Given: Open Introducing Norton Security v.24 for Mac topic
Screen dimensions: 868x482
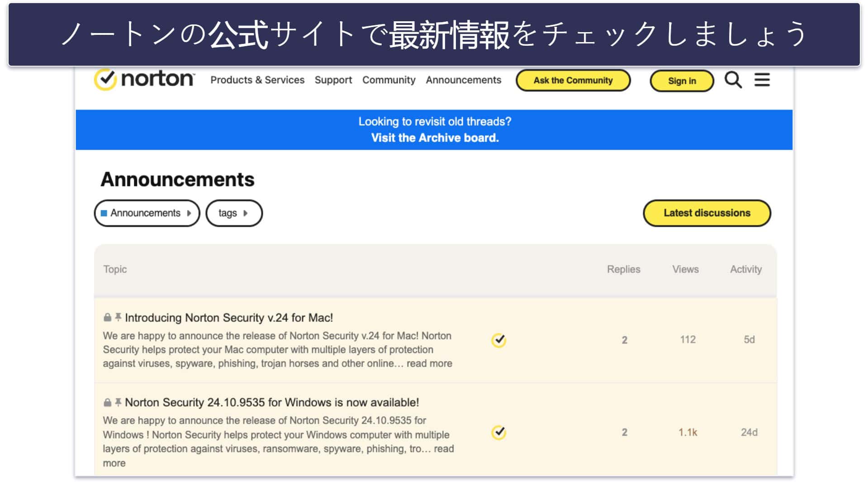Looking at the screenshot, I should (229, 318).
